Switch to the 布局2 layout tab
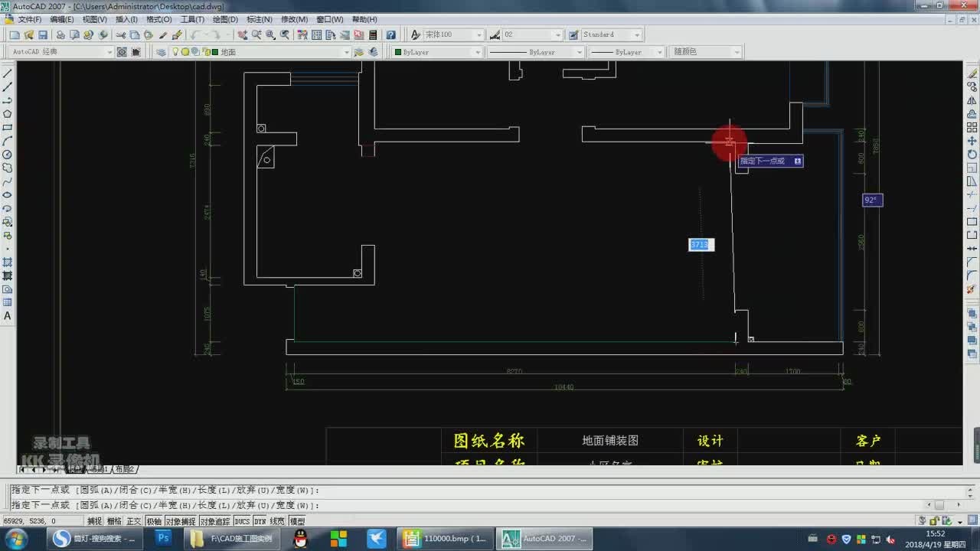The image size is (980, 551). pos(125,469)
